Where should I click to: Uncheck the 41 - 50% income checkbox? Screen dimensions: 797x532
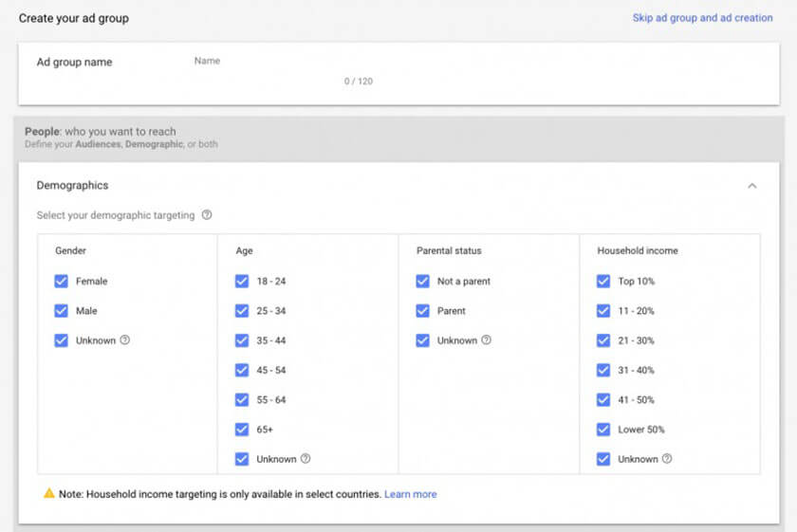coord(603,400)
